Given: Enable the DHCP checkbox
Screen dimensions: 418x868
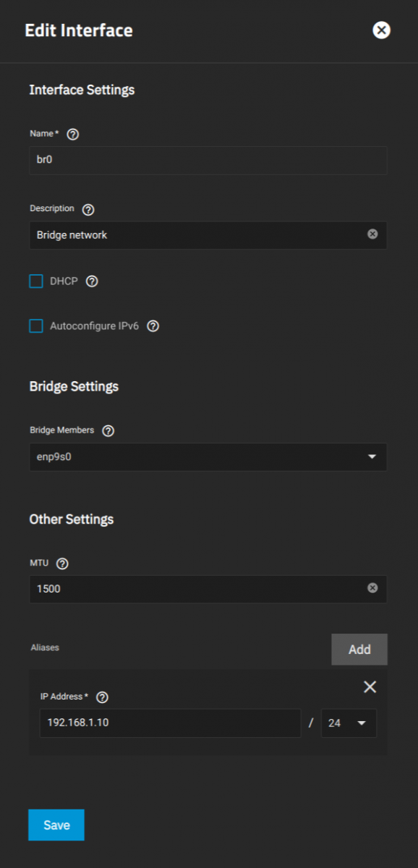Looking at the screenshot, I should click(x=36, y=281).
